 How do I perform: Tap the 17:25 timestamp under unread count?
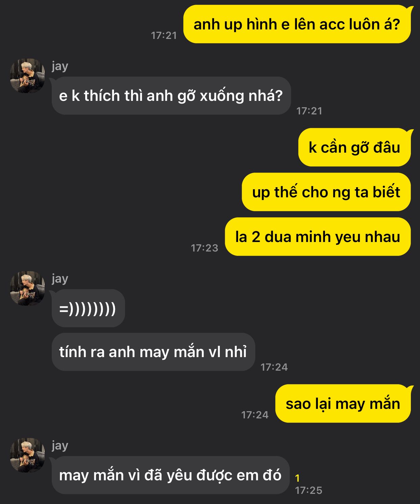point(308,490)
